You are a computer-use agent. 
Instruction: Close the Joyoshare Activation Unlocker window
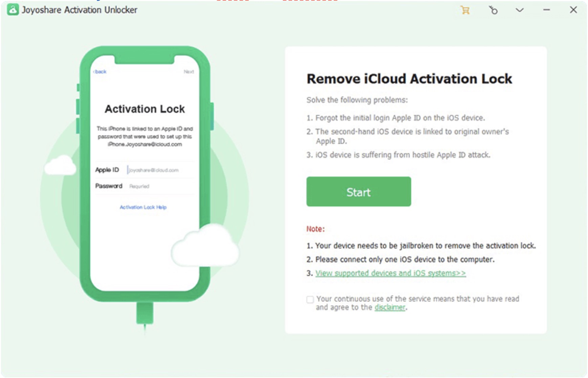(x=573, y=10)
